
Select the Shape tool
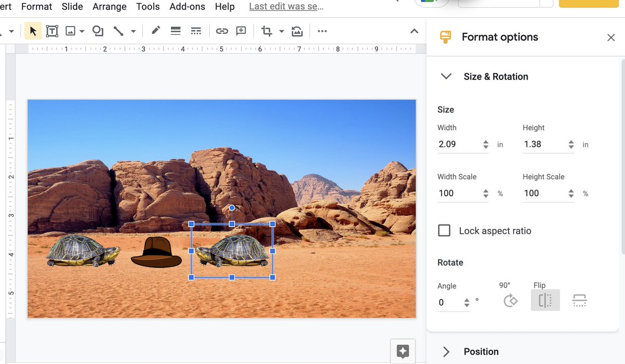pos(97,31)
